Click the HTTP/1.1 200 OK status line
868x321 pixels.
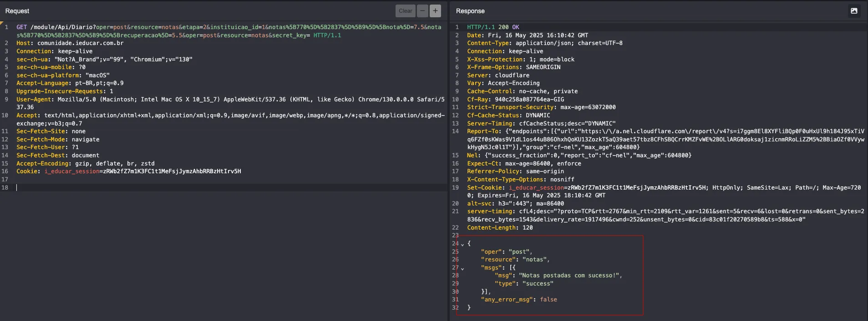pyautogui.click(x=493, y=27)
